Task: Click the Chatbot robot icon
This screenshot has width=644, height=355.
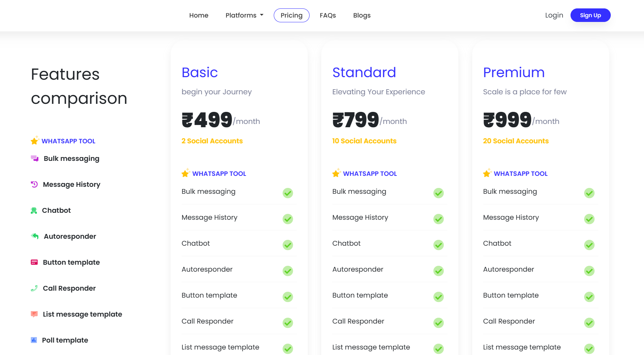Action: 34,211
